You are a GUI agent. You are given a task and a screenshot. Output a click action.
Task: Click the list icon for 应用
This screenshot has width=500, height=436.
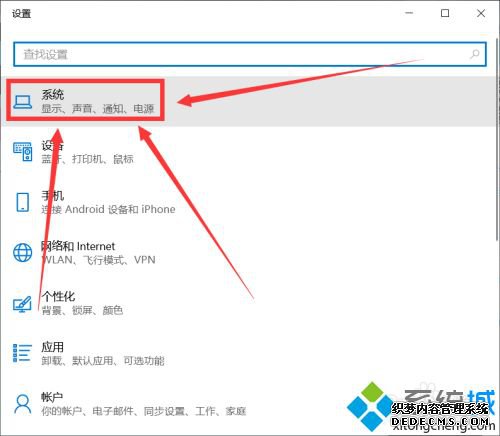click(x=22, y=353)
